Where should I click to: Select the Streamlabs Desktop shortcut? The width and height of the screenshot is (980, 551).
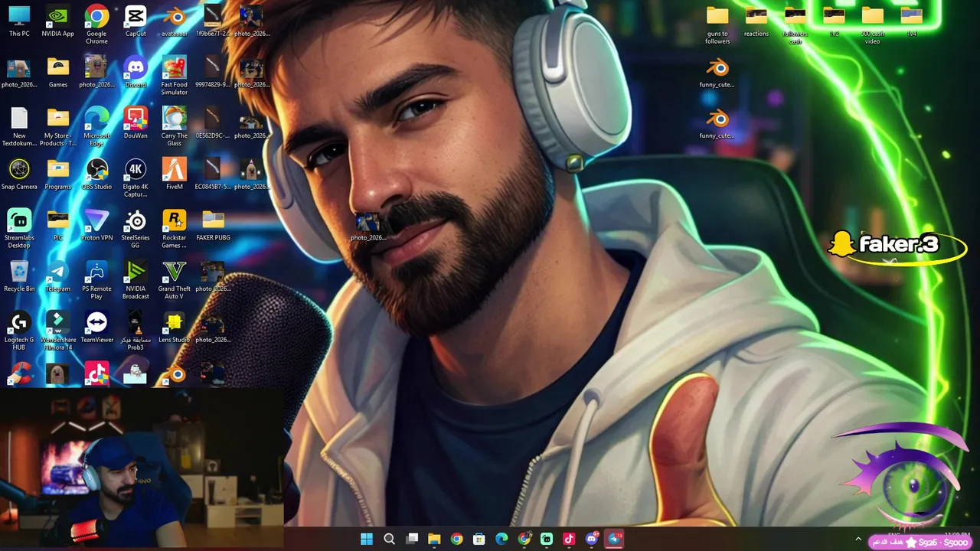click(x=19, y=229)
